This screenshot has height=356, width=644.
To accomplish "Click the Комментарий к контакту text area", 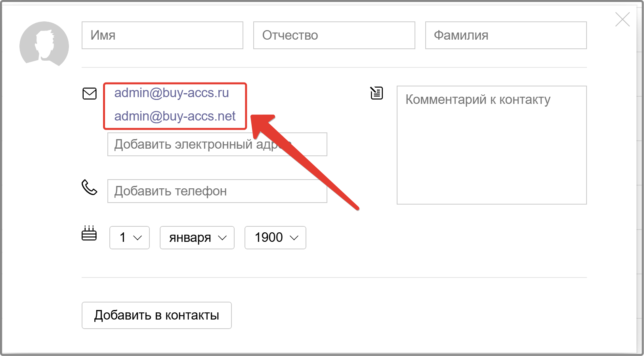I will [x=492, y=145].
